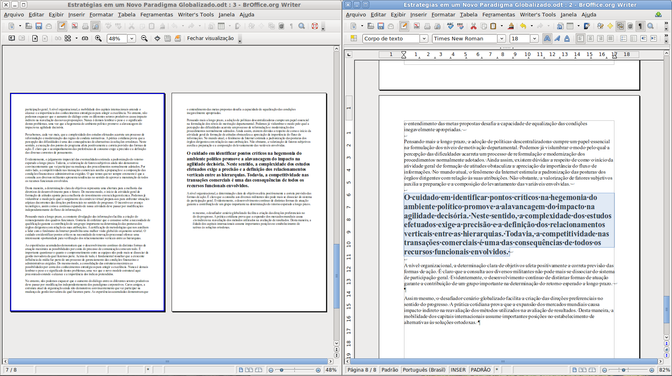
Task: Click Spellcheck ABC icon in right window
Action: click(450, 26)
